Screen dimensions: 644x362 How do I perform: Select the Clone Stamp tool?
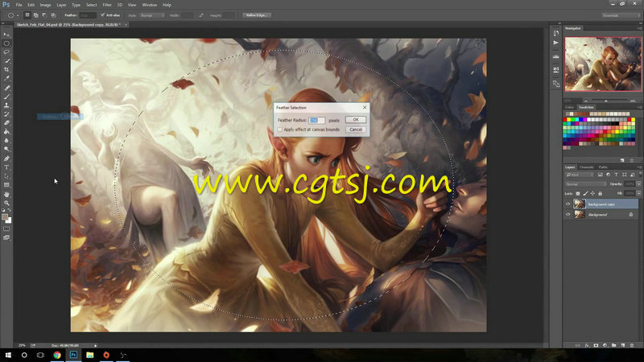[6, 105]
